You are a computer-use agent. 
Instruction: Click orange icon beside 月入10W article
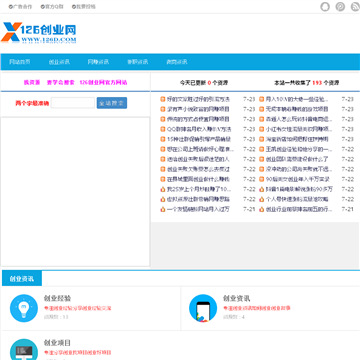(262, 99)
